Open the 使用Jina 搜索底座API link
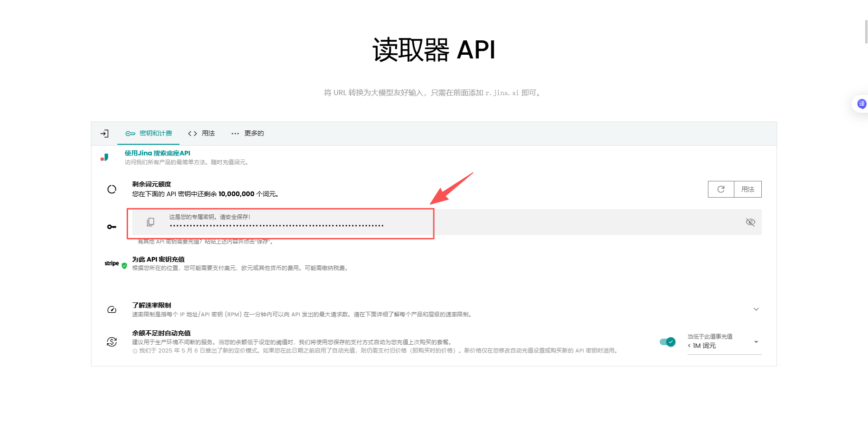 (157, 153)
